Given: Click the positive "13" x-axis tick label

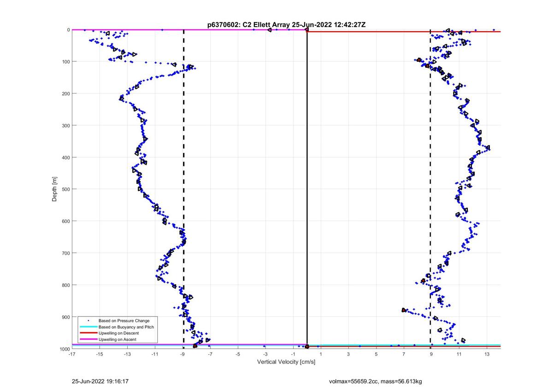Looking at the screenshot, I should 487,354.
